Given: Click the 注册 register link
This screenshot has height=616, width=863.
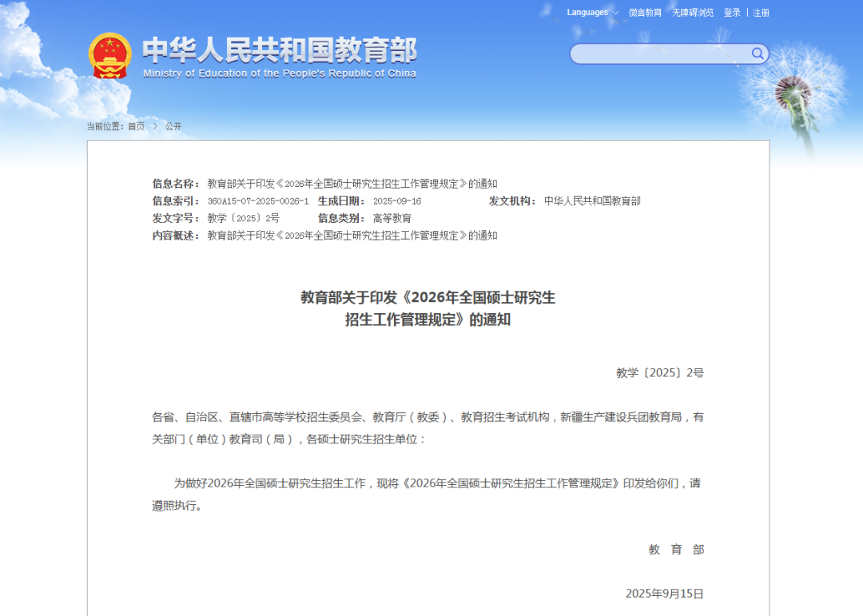Looking at the screenshot, I should [760, 13].
